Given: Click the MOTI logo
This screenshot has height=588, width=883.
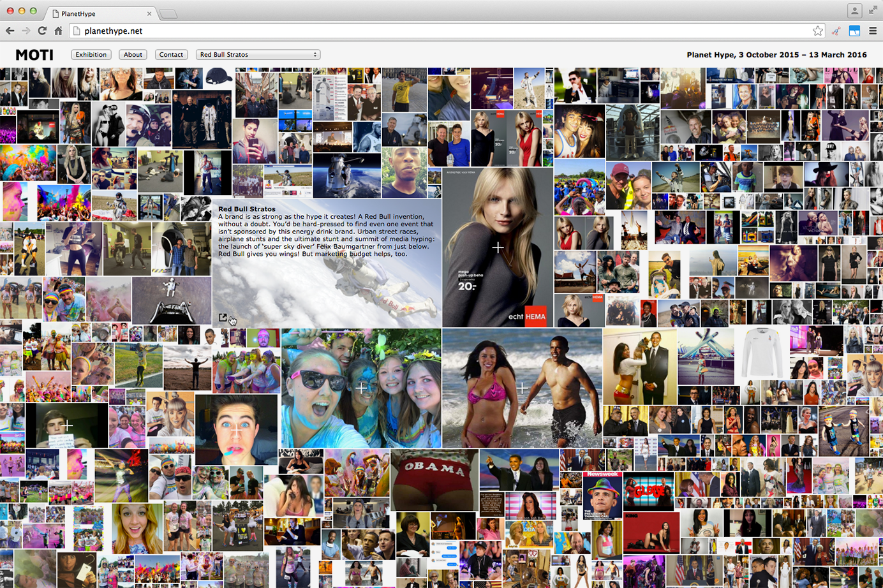Looking at the screenshot, I should tap(34, 55).
